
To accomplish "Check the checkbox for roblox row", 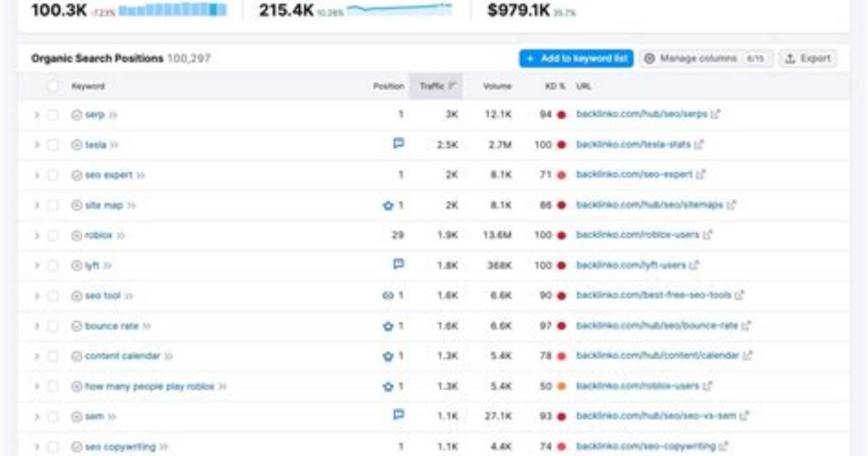I will (52, 235).
